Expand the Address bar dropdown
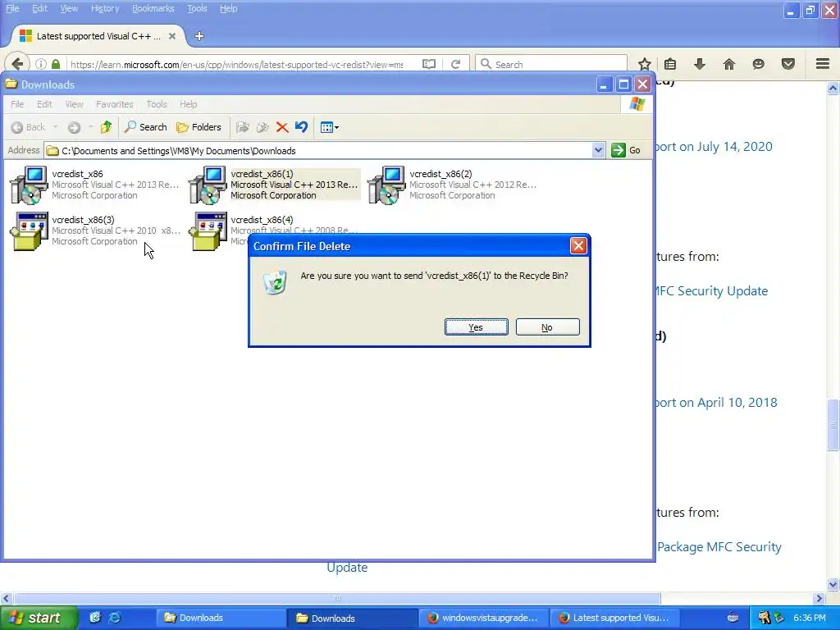This screenshot has height=630, width=840. [x=598, y=151]
